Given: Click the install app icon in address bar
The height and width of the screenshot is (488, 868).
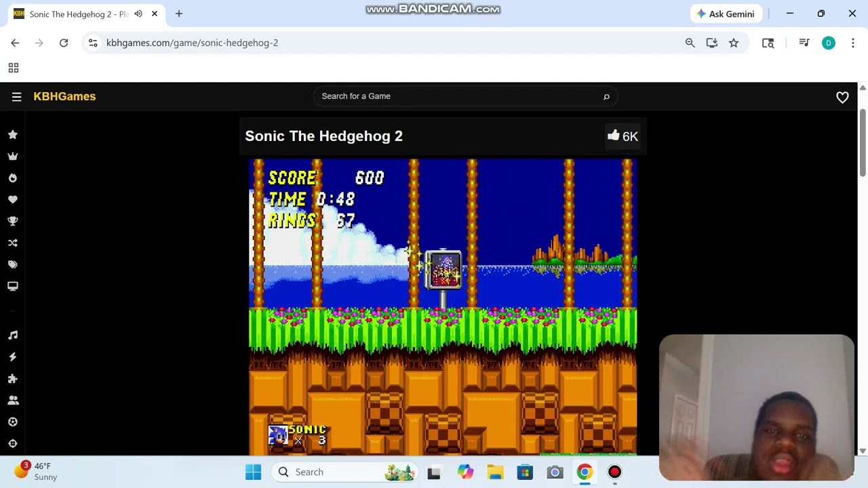Looking at the screenshot, I should pos(711,43).
